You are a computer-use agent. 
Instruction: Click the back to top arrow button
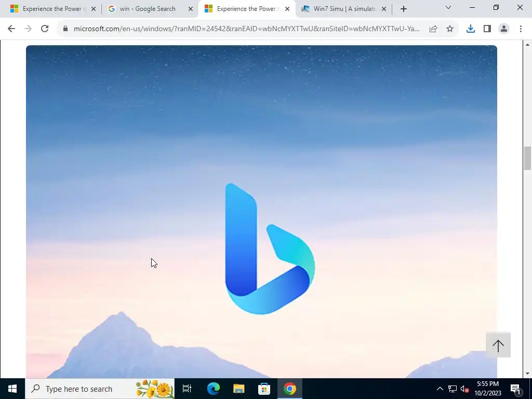tap(498, 345)
